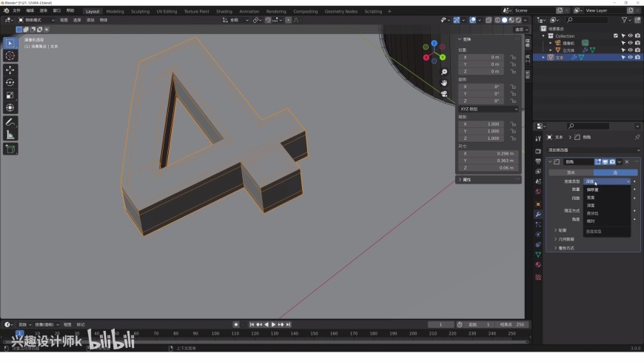Open the Add Modifier dropdown
The height and width of the screenshot is (362, 644).
click(x=593, y=150)
